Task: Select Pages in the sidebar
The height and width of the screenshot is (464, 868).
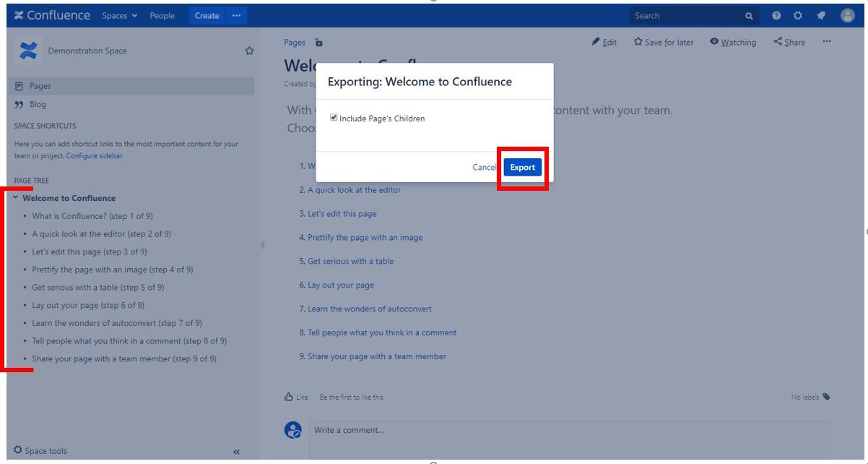Action: coord(130,86)
